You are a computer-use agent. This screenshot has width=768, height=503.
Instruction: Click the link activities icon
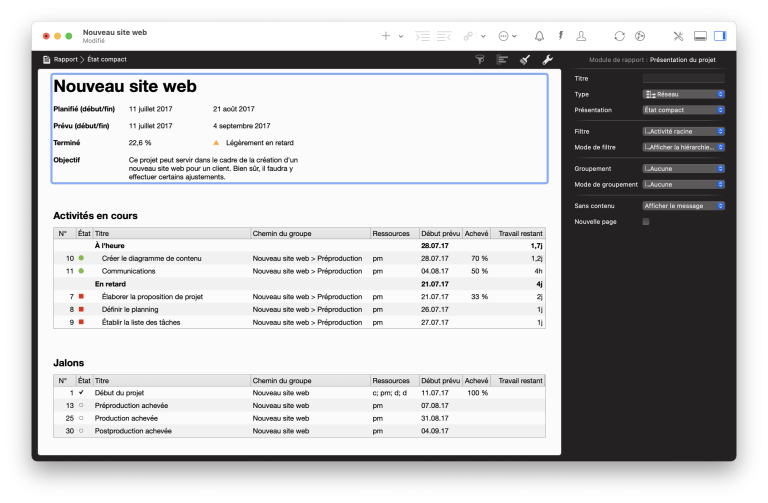click(468, 36)
